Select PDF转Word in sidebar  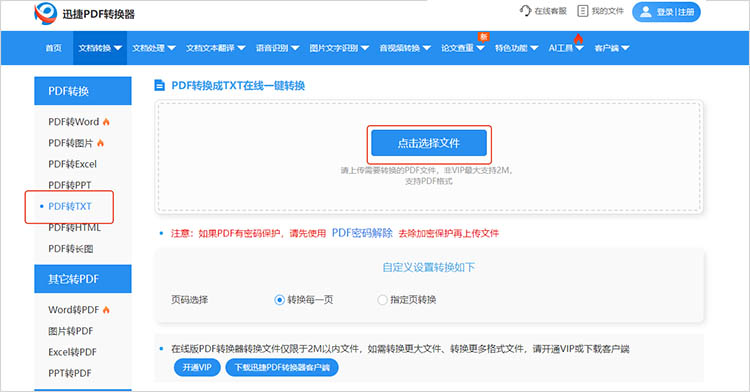(x=74, y=122)
